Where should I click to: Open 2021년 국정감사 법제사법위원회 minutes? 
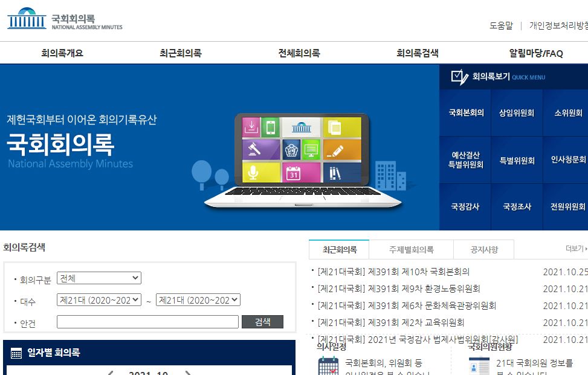point(418,339)
